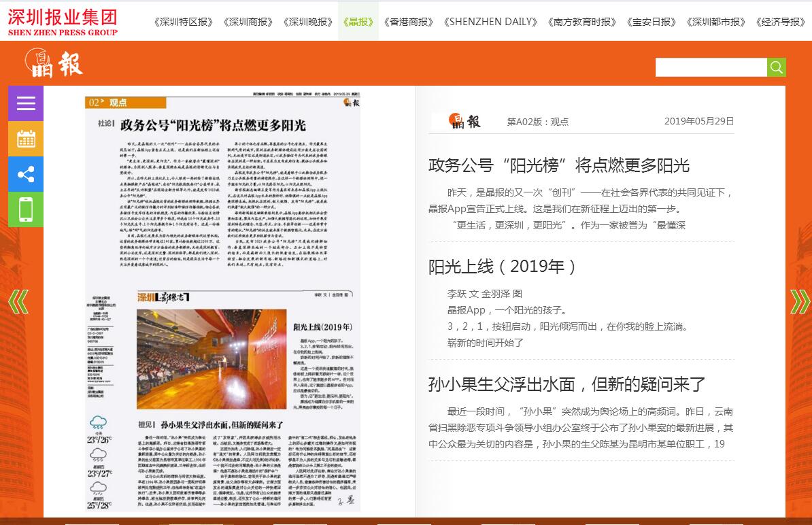Screen dimensions: 812x525
Task: Open article 孙小果生父浮出水面
Action: (x=567, y=384)
